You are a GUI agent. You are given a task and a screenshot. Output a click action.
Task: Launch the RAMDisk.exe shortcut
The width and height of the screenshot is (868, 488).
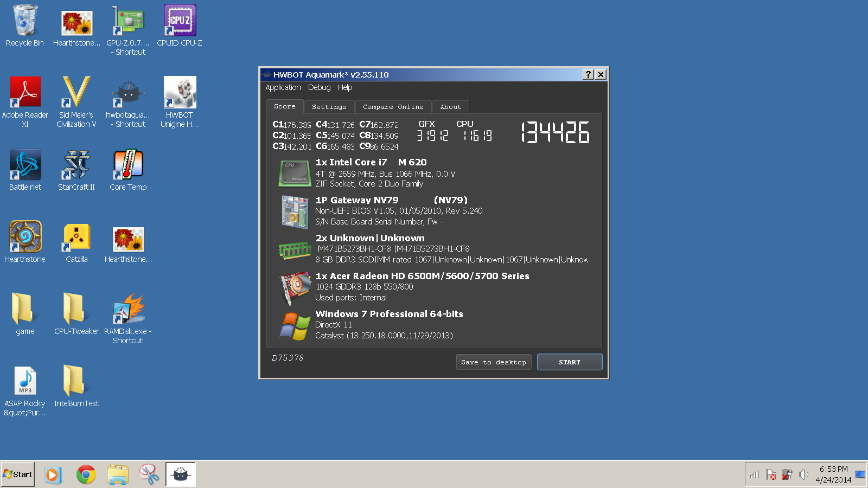[128, 318]
